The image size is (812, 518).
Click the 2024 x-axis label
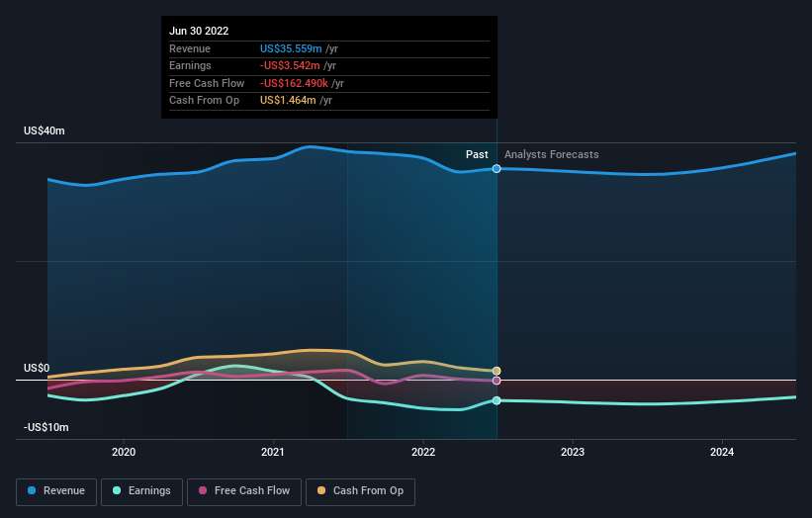coord(722,453)
